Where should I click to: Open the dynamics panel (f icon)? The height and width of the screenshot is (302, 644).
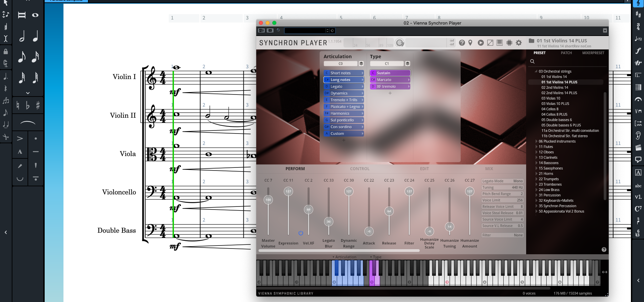tap(638, 51)
